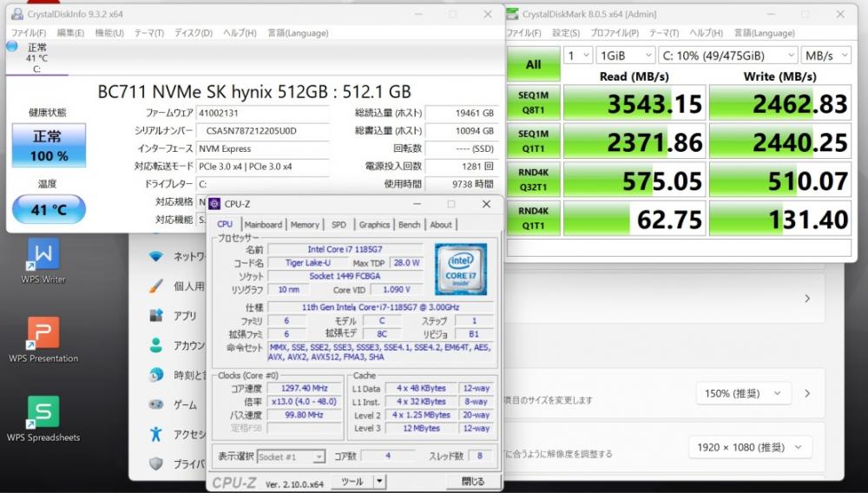The image size is (868, 493).
Task: Switch to the About tab in CPU-Z
Action: click(x=441, y=225)
